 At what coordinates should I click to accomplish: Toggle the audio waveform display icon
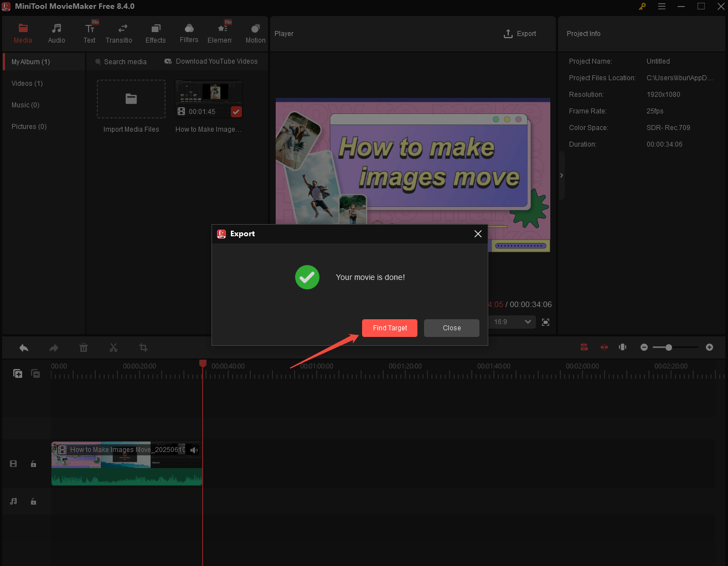622,347
